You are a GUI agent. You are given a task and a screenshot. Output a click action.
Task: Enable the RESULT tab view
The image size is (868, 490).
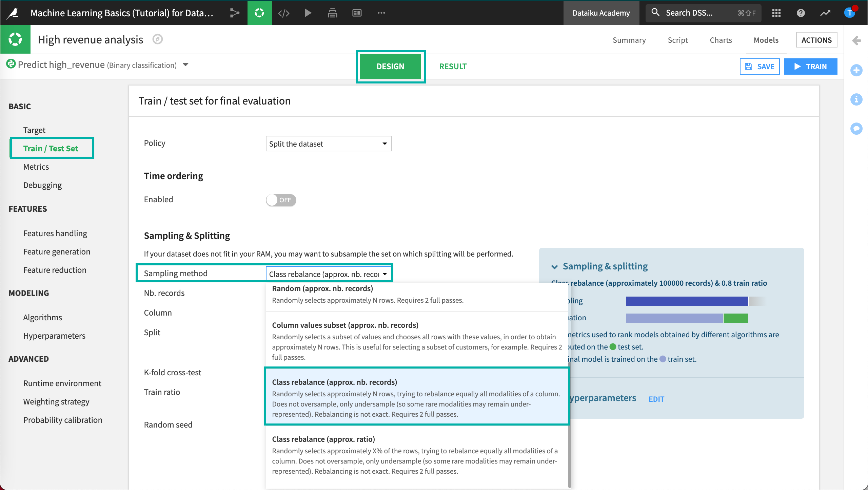[453, 66]
